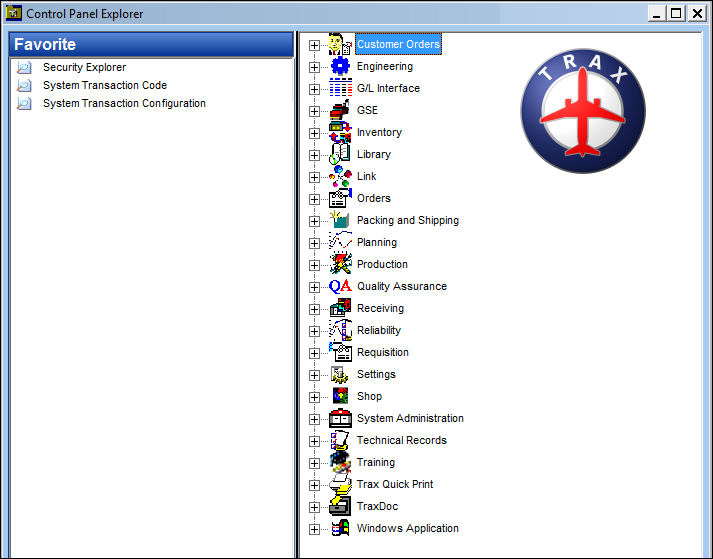Click the Requisition form icon
713x559 pixels.
click(x=340, y=352)
